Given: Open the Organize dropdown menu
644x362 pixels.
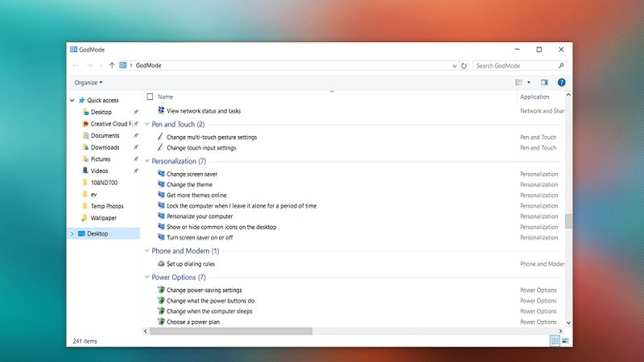Looking at the screenshot, I should tap(89, 83).
